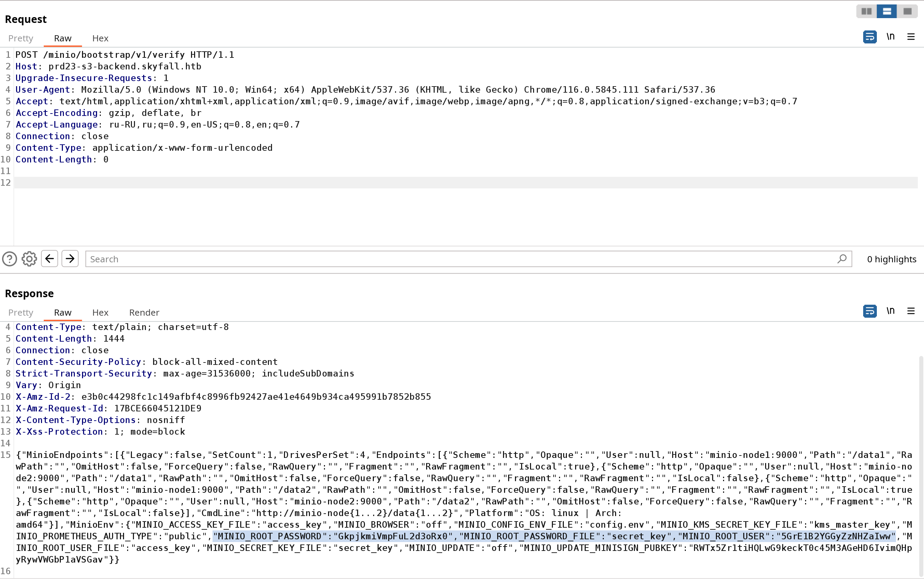Open the Hex tab in Response
924x580 pixels.
tap(100, 313)
